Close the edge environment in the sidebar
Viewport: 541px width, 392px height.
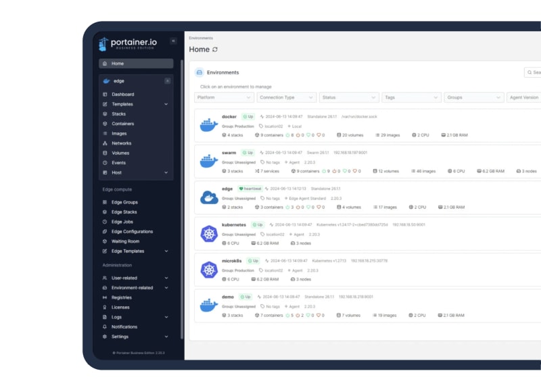pos(168,81)
